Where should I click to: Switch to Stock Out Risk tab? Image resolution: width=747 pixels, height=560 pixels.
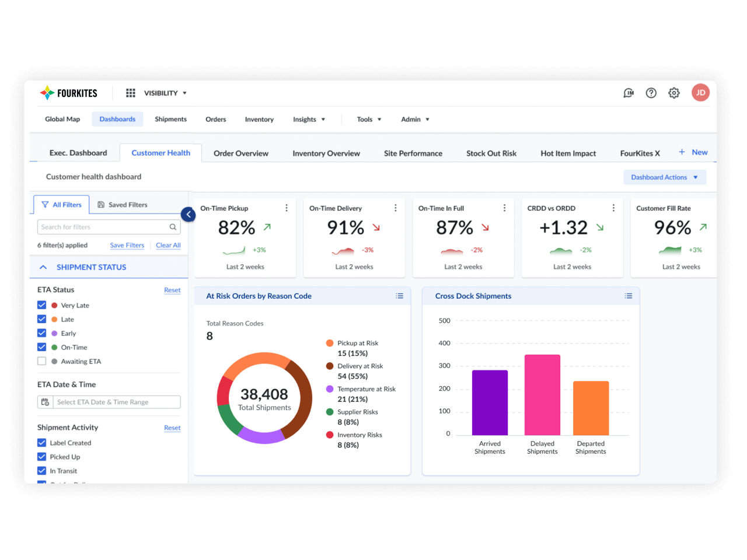coord(491,153)
